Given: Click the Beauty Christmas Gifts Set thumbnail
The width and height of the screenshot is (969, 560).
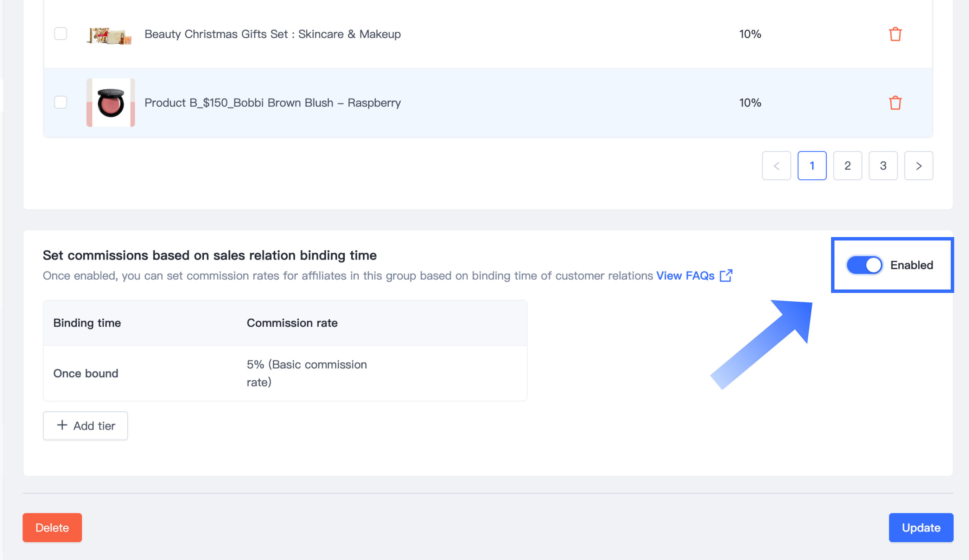Looking at the screenshot, I should tap(110, 35).
